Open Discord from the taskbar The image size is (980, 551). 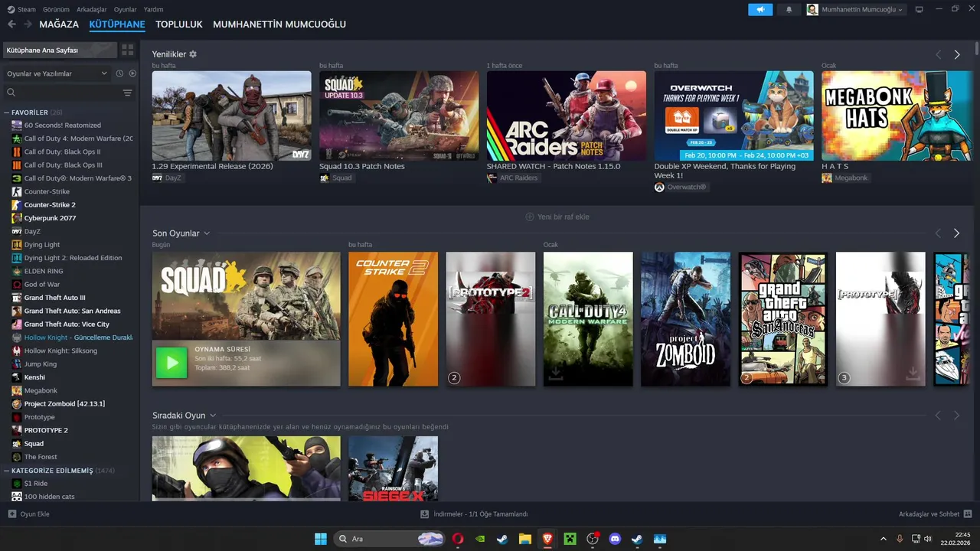coord(615,539)
